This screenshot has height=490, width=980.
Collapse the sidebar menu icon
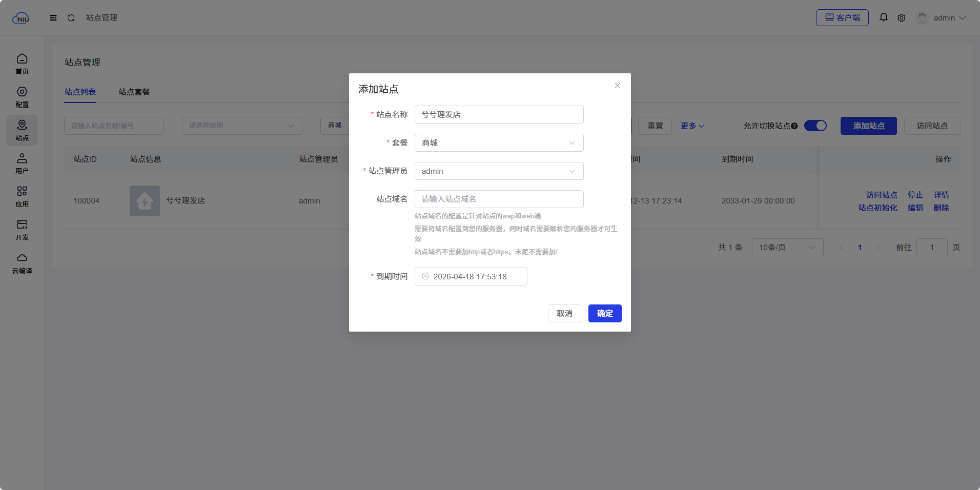53,18
